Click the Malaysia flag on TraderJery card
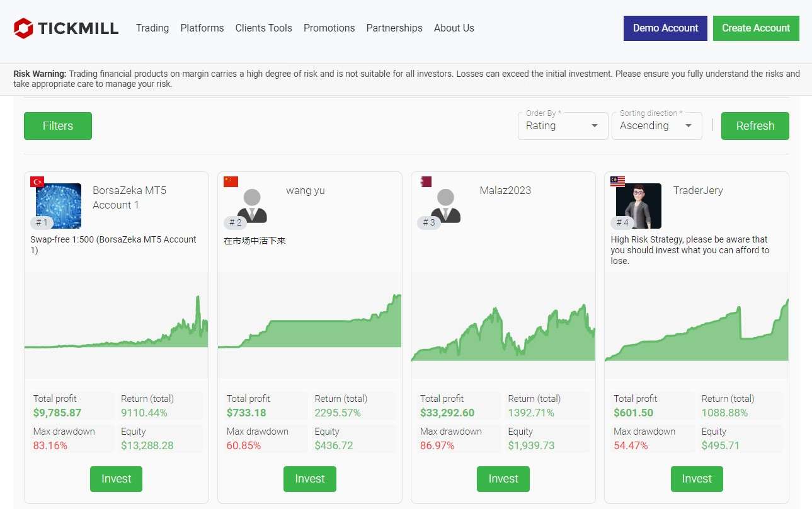The image size is (812, 509). (617, 181)
